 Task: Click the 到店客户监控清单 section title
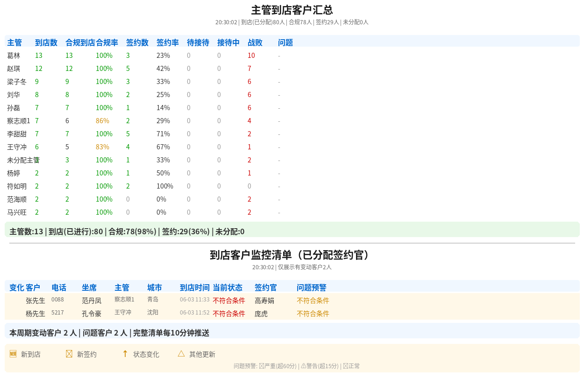click(x=292, y=255)
